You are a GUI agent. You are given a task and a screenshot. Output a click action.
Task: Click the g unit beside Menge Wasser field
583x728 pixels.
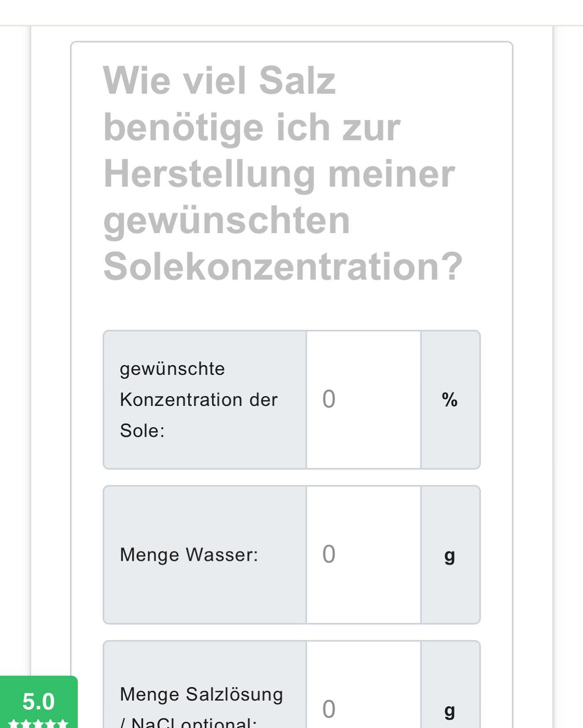point(450,555)
